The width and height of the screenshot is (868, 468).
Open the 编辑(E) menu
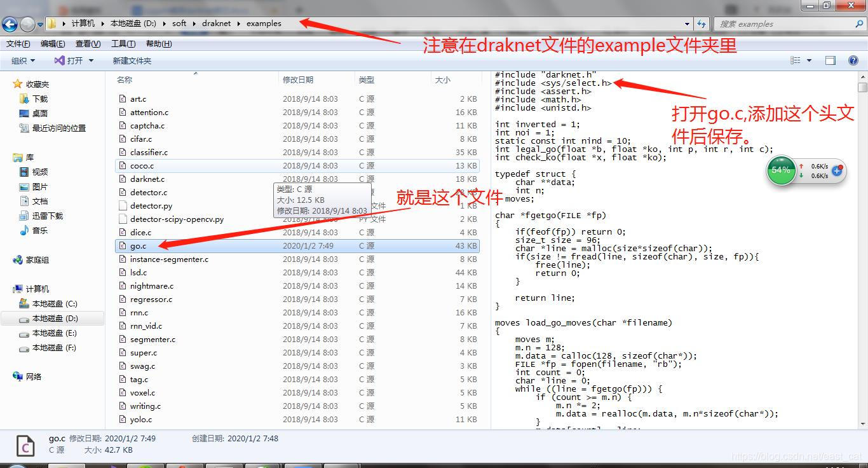53,44
